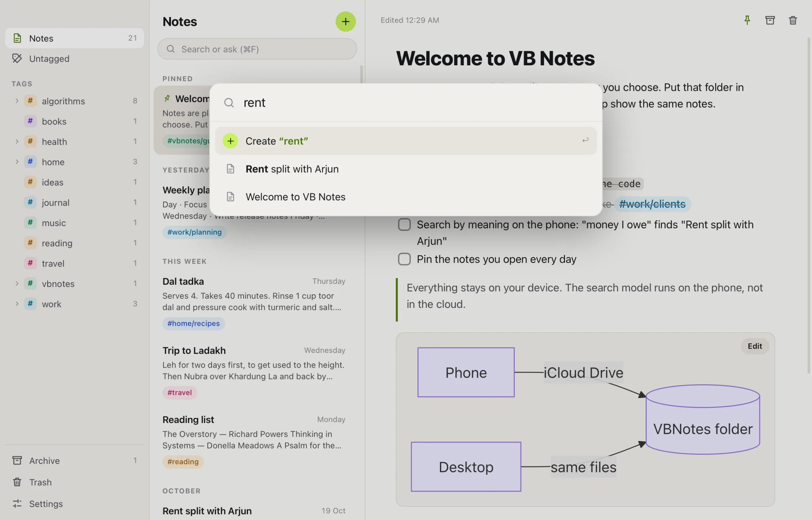Click the magnifier icon in the rent search popup
The height and width of the screenshot is (520, 812).
point(229,103)
